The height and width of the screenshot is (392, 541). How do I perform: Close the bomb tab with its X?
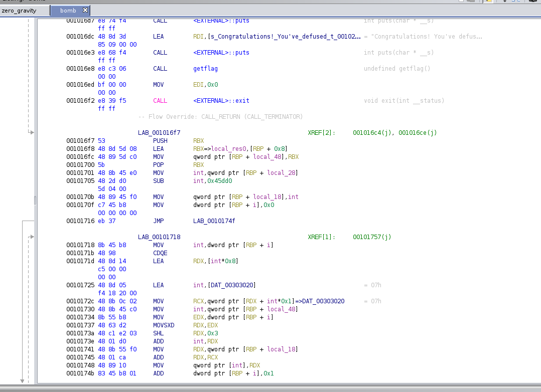85,11
